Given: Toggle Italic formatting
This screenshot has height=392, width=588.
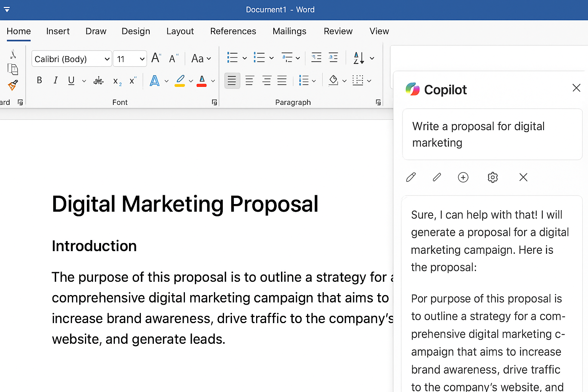Looking at the screenshot, I should point(56,80).
